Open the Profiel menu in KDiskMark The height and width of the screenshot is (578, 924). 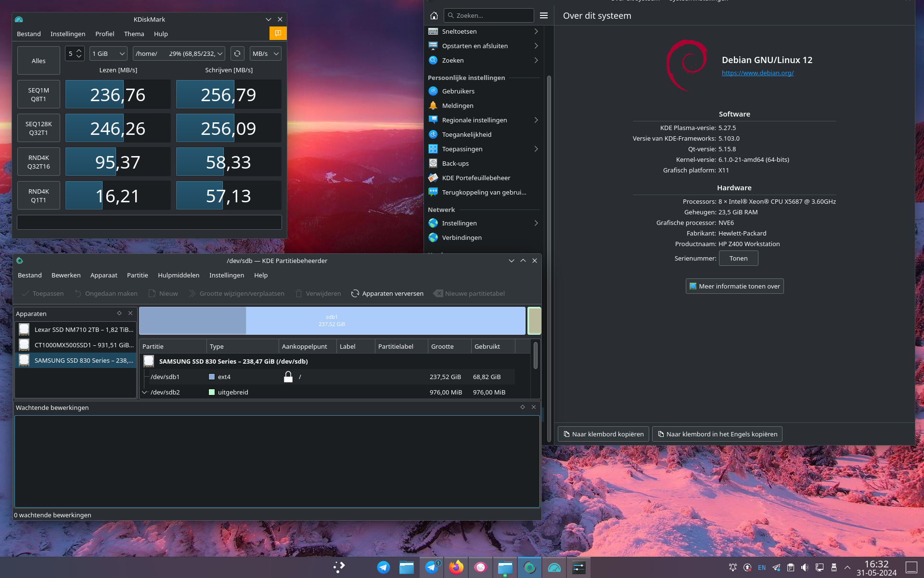pyautogui.click(x=104, y=34)
